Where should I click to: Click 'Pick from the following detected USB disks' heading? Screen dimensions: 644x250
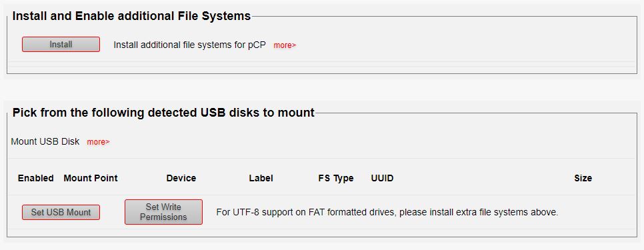tap(163, 113)
